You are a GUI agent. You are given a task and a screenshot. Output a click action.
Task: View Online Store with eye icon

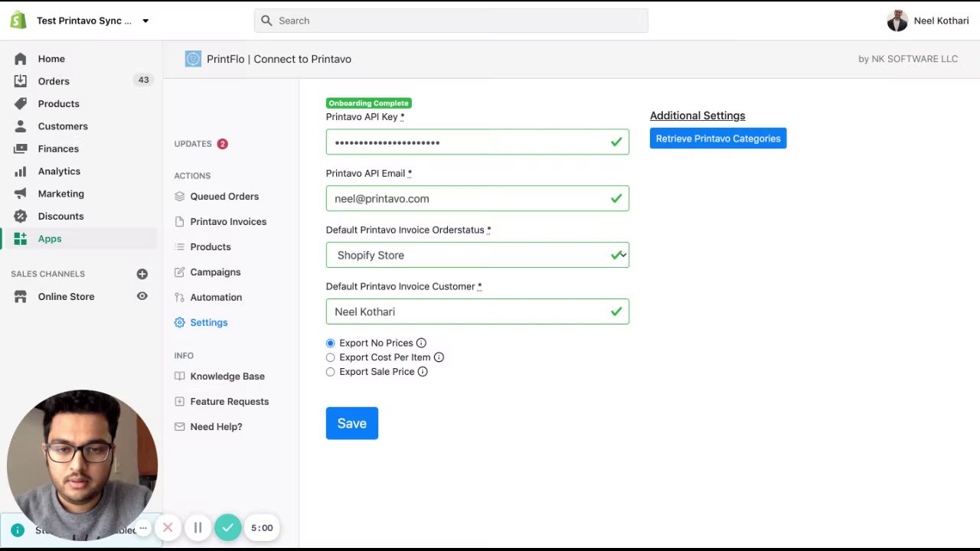coord(142,296)
